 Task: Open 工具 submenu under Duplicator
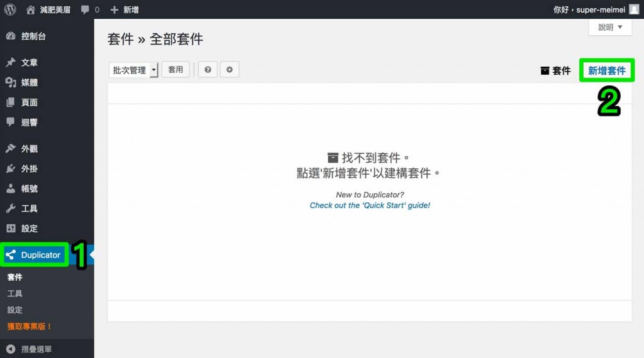click(15, 293)
